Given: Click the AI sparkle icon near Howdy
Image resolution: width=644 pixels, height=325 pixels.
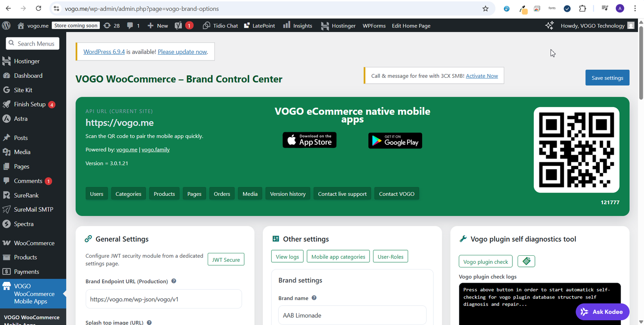Looking at the screenshot, I should pos(549,25).
